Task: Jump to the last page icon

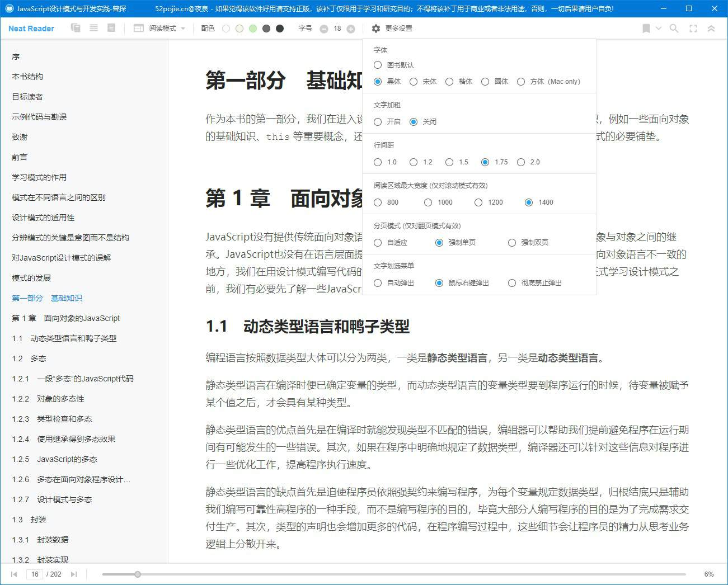Action: click(73, 574)
